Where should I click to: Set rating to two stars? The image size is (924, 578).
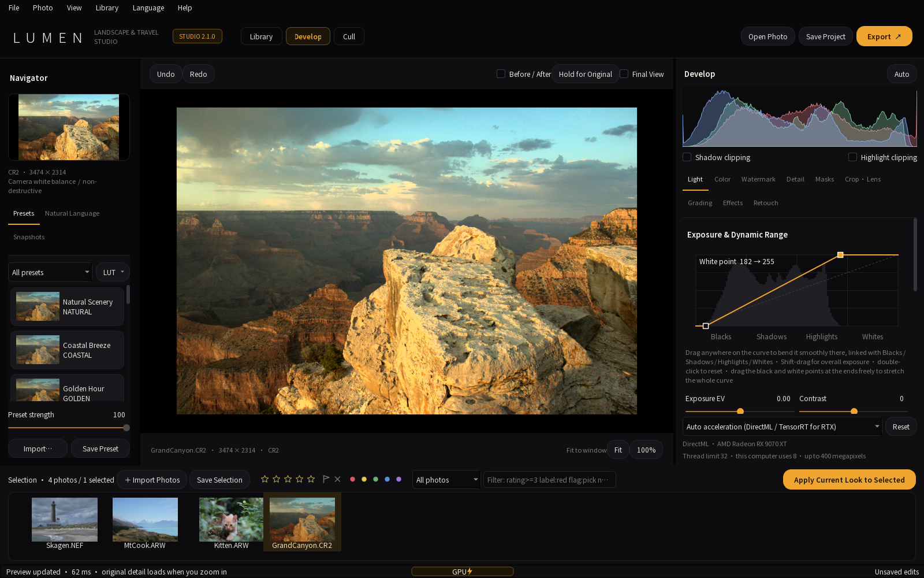(276, 479)
